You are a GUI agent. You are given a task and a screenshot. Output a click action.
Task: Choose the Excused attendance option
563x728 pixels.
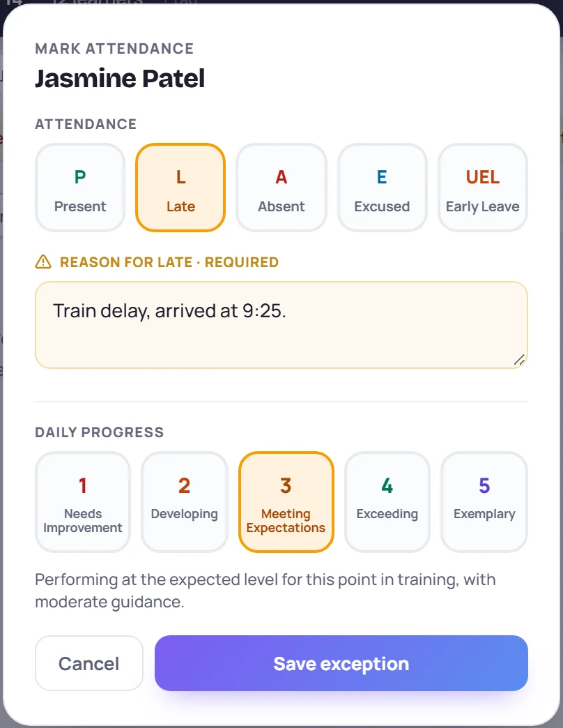click(x=382, y=188)
